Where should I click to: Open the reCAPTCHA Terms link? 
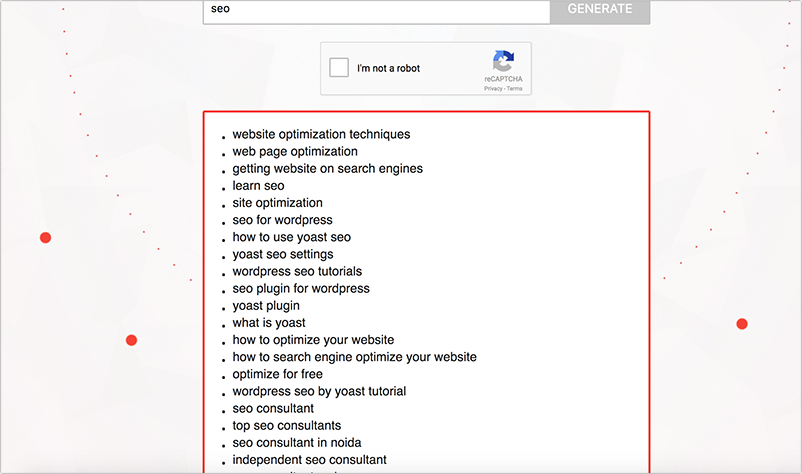coord(515,88)
